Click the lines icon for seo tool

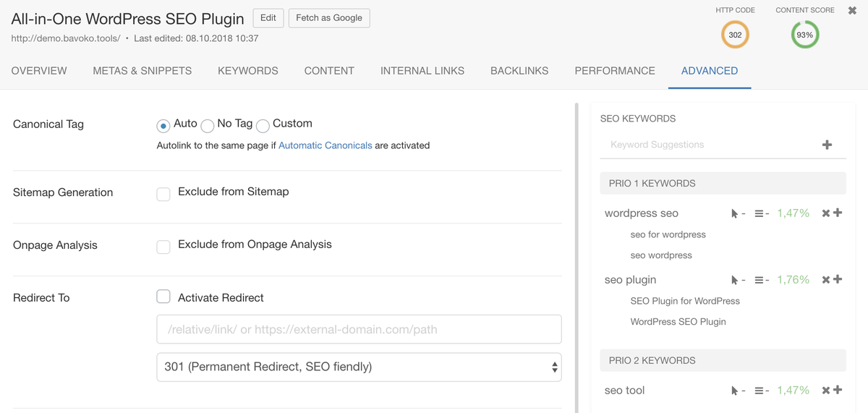coord(759,391)
